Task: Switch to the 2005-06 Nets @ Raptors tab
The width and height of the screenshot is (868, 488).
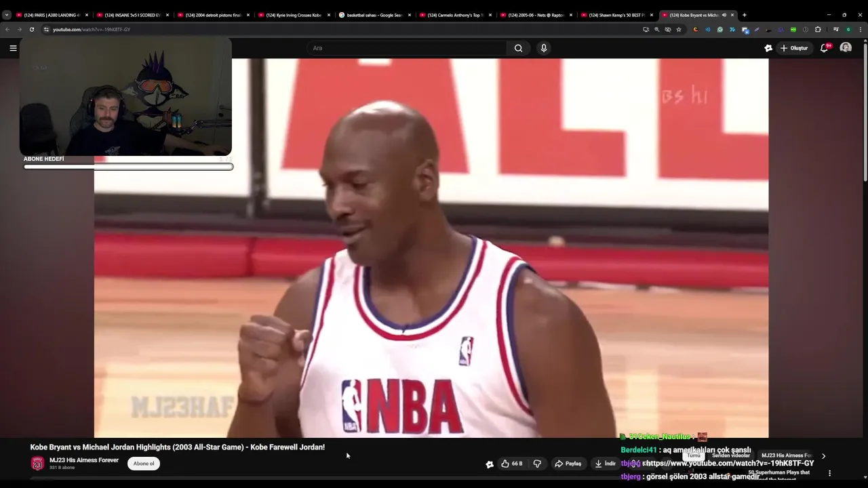Action: [535, 15]
